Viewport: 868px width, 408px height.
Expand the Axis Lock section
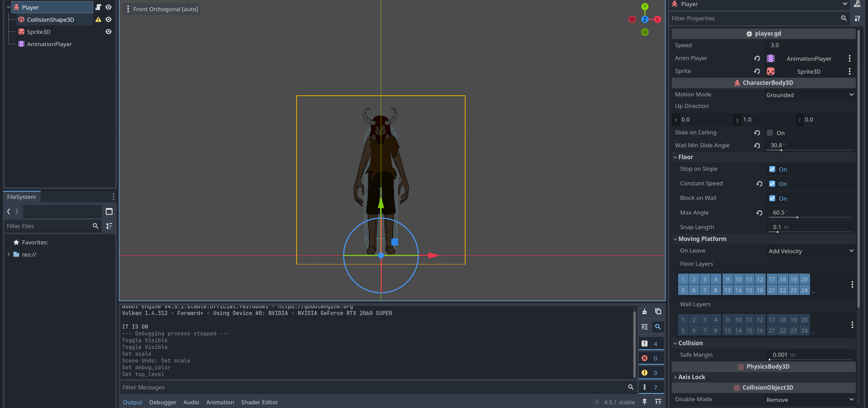pos(692,377)
